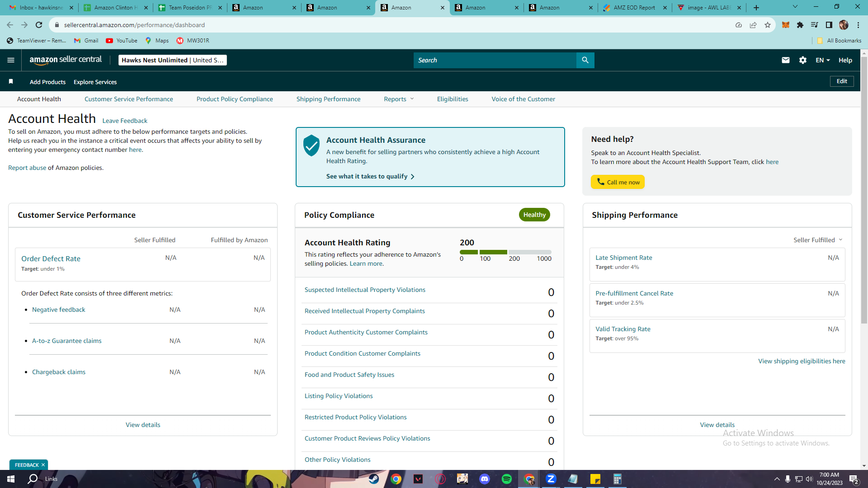Open the browser Extensions puzzle icon
This screenshot has width=868, height=488.
point(800,25)
